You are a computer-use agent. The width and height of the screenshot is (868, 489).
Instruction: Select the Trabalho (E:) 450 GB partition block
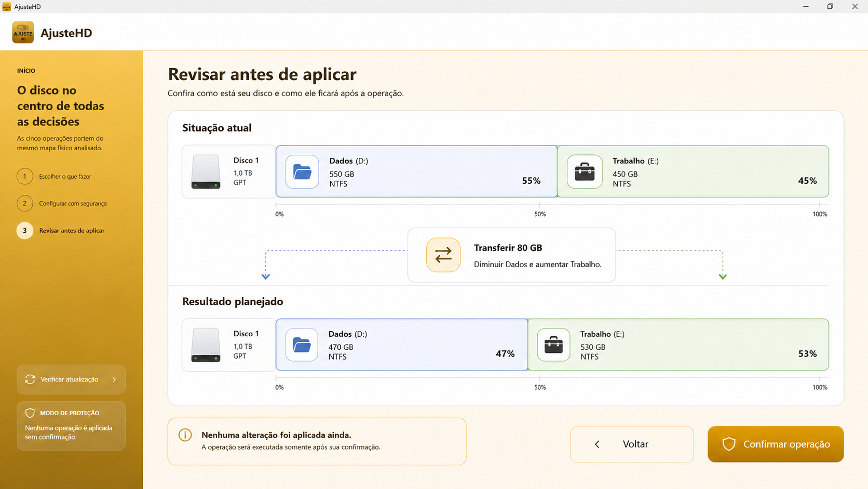tap(693, 171)
